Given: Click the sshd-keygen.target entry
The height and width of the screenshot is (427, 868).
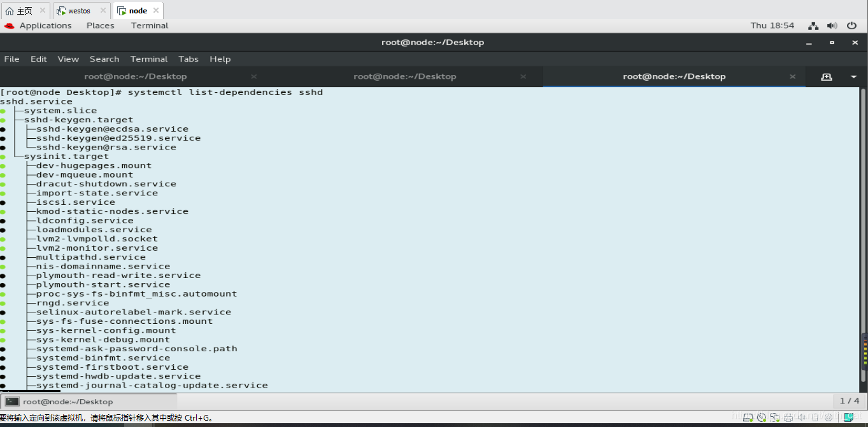Looking at the screenshot, I should click(x=79, y=120).
